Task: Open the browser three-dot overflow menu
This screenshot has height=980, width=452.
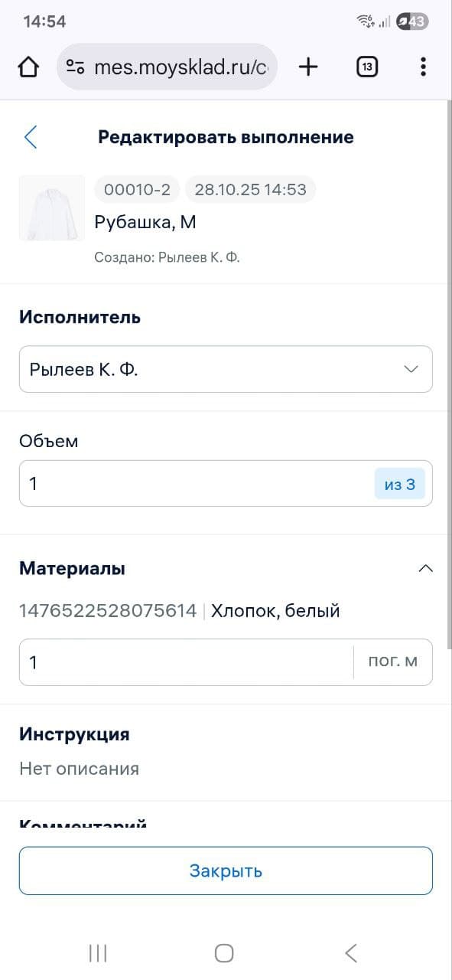Action: [x=423, y=67]
